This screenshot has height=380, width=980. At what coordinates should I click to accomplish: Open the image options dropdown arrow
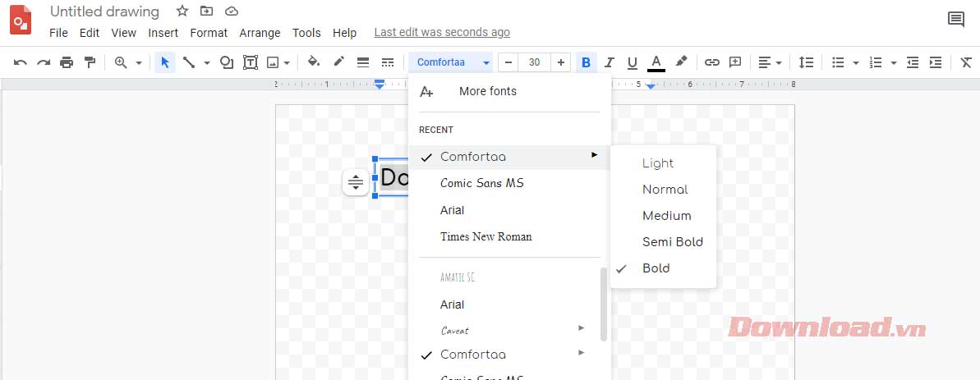point(287,63)
